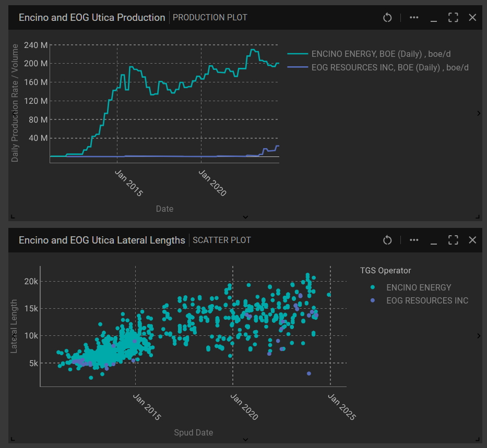Click "Jan 2015" tick in the Scatter Plot

(x=147, y=407)
